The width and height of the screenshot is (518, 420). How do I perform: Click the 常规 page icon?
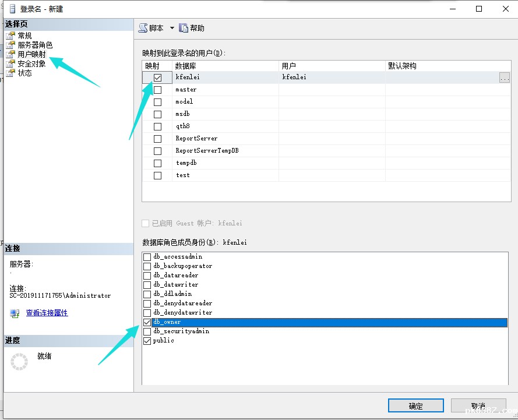tap(10, 36)
